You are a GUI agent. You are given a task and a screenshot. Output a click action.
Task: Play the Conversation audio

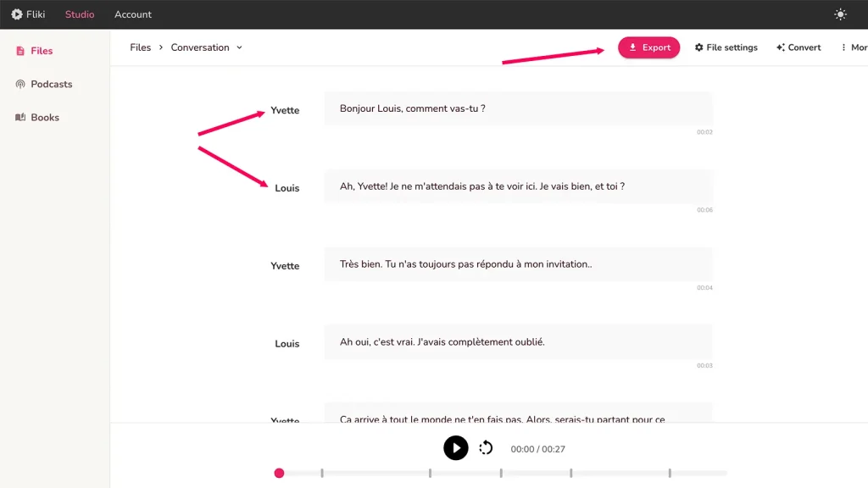[456, 448]
